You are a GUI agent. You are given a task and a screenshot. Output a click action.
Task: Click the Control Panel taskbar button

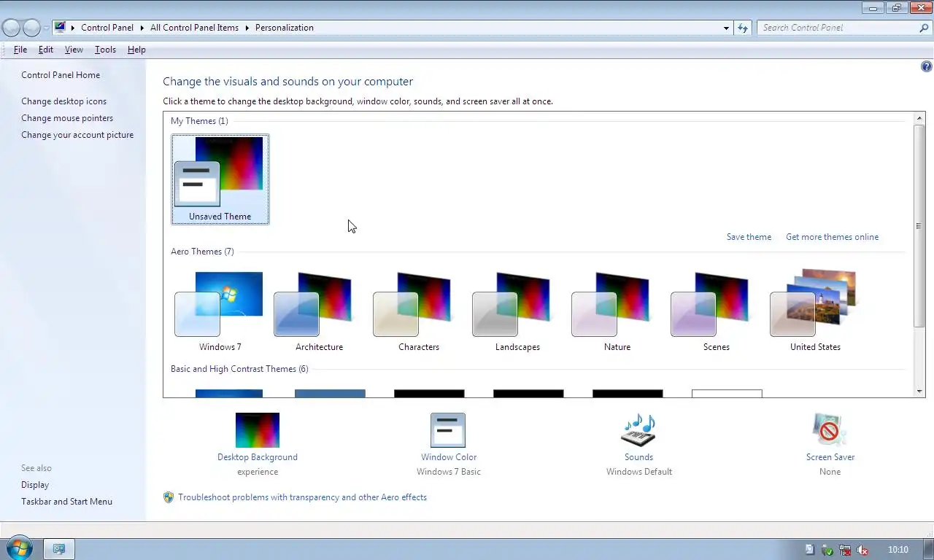pyautogui.click(x=60, y=549)
